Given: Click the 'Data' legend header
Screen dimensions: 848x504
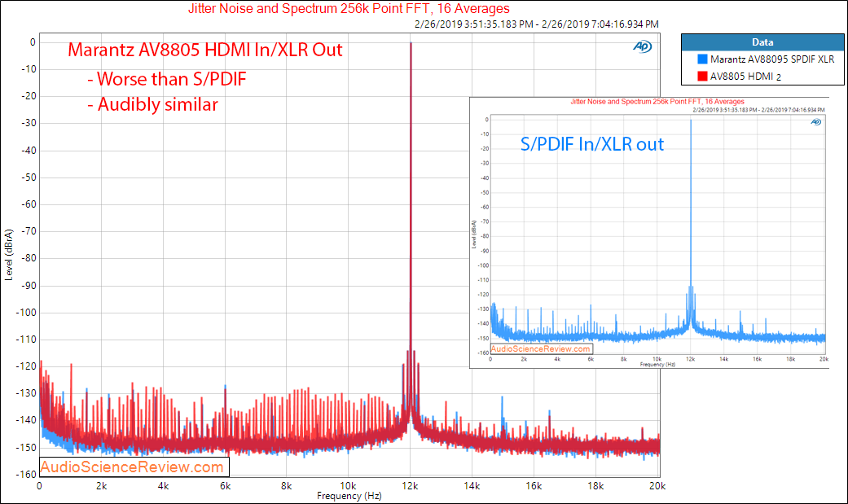Looking at the screenshot, I should click(x=762, y=42).
